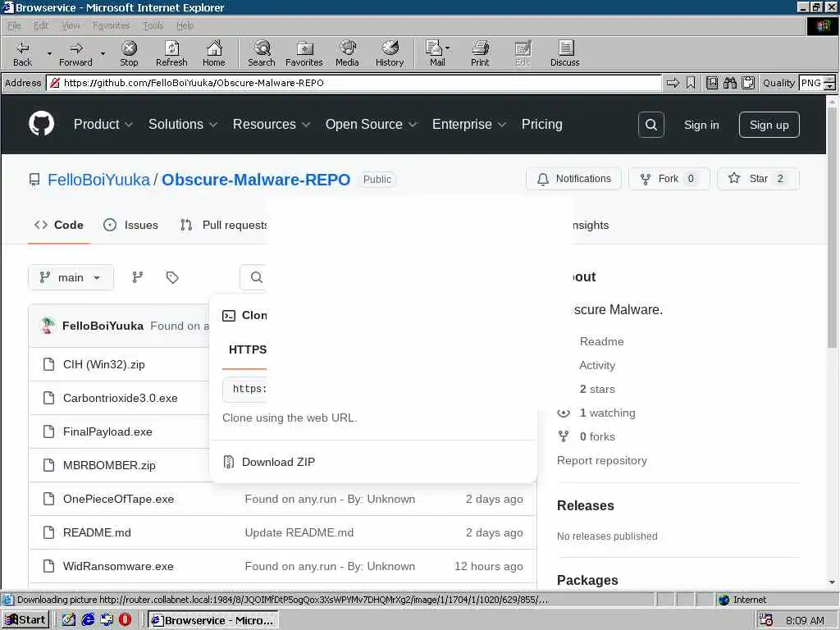This screenshot has height=630, width=840.
Task: Open the Back button history dropdown arrow
Action: pos(49,53)
